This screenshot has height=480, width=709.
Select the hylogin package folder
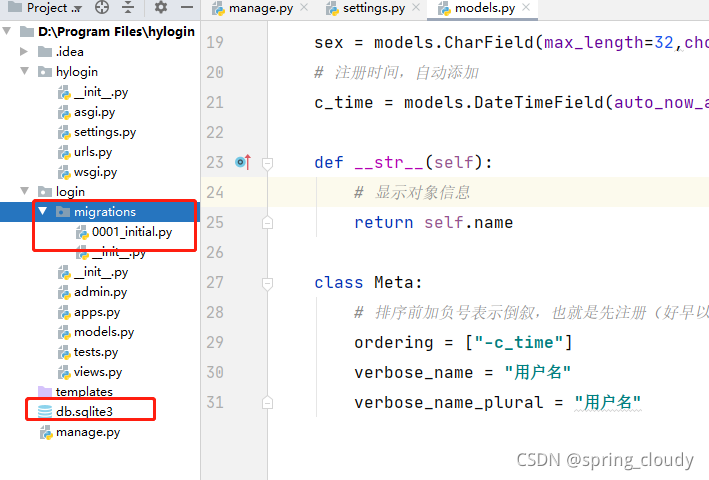pos(77,72)
